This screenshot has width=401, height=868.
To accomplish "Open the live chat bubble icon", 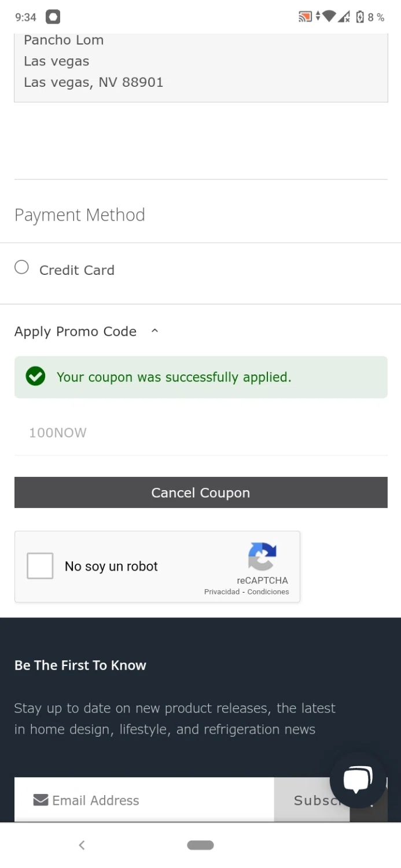I will (358, 779).
